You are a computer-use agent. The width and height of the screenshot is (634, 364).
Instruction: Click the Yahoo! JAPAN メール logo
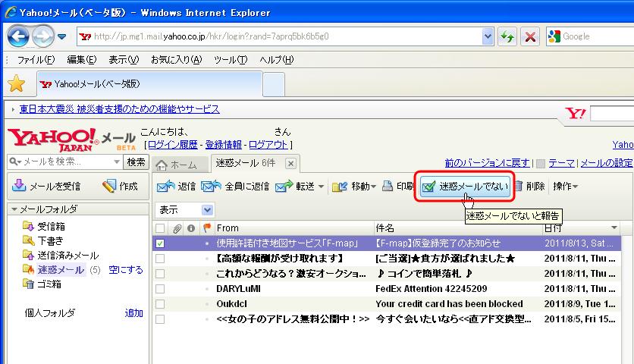71,140
